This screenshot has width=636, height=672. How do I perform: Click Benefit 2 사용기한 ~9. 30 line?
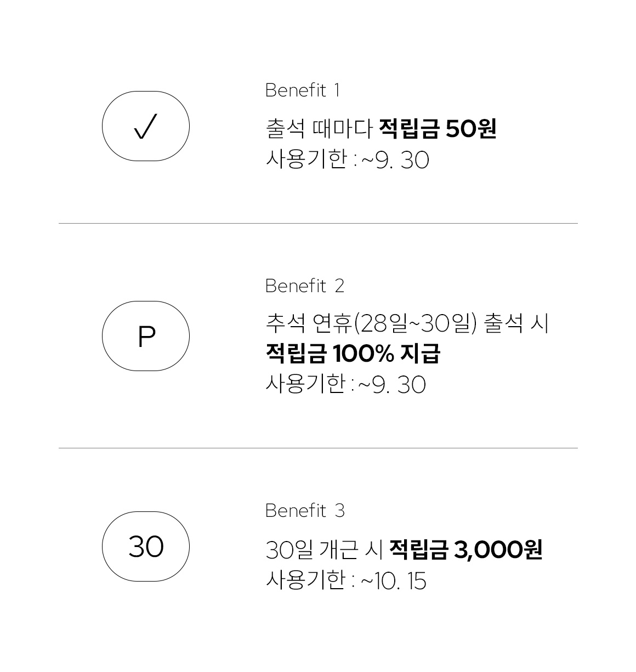coord(345,384)
